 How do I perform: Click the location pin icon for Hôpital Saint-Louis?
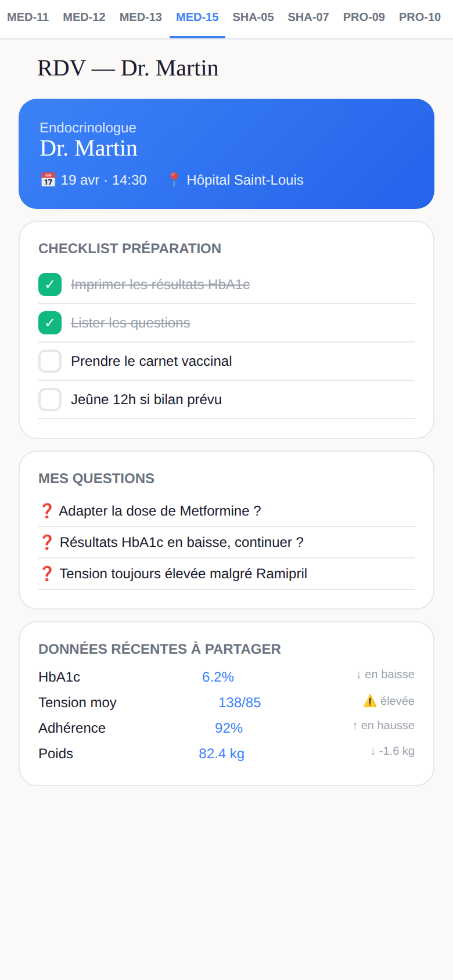click(x=174, y=180)
